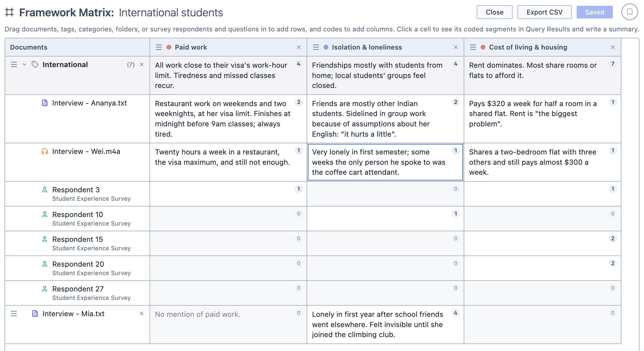Click the Interview - Wei.m4a audio icon
The image size is (644, 351).
click(45, 151)
